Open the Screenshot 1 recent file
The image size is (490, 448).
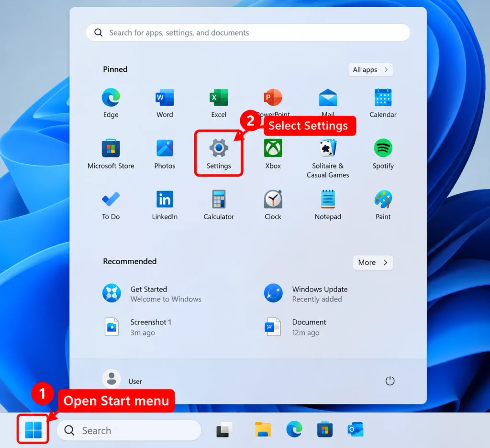138,327
